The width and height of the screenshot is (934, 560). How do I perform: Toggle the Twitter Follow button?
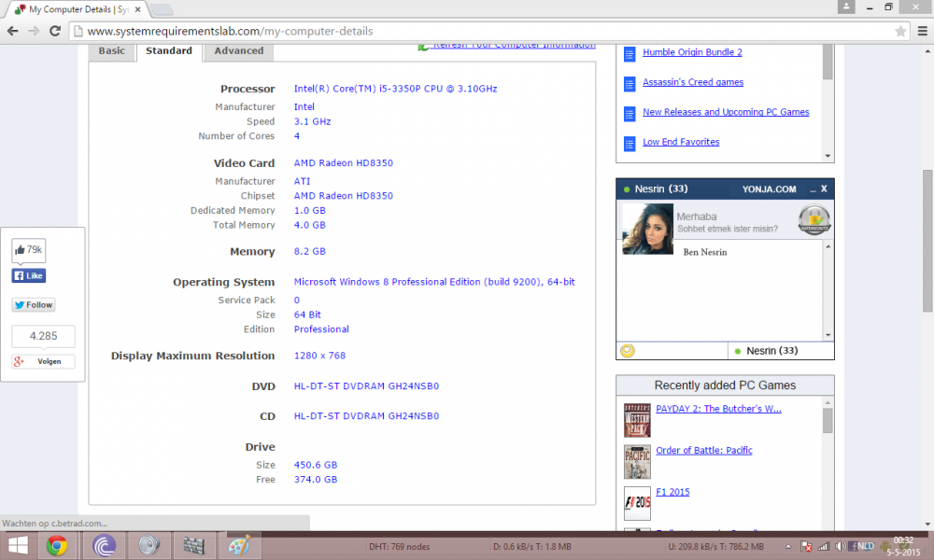[34, 305]
